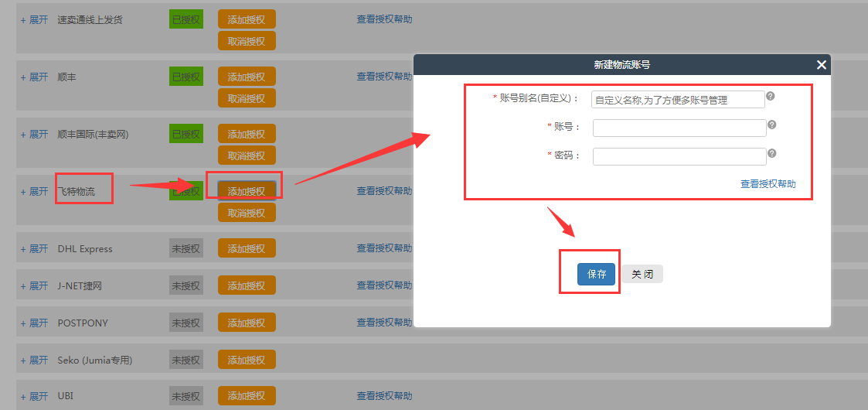Expand the UBI row
This screenshot has height=410, width=868.
[x=34, y=396]
